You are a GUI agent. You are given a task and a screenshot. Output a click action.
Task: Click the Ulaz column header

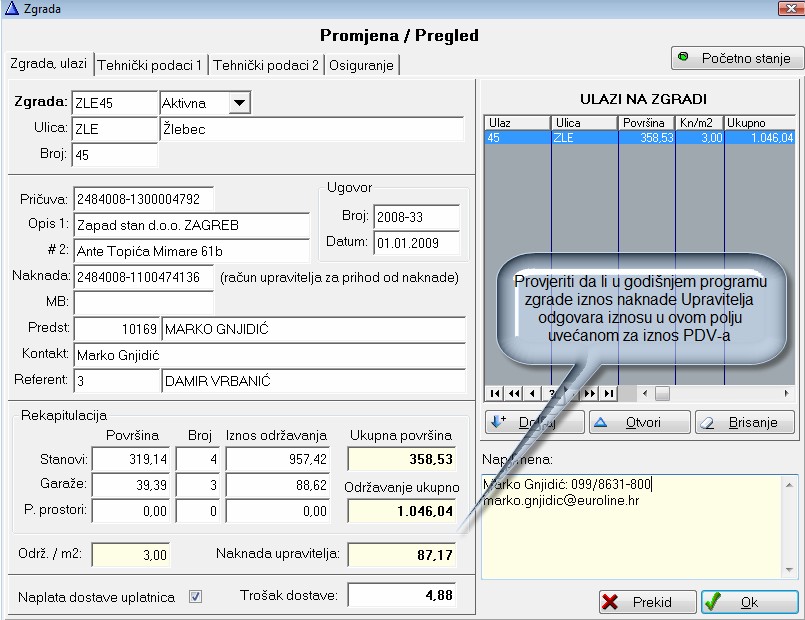pos(518,123)
